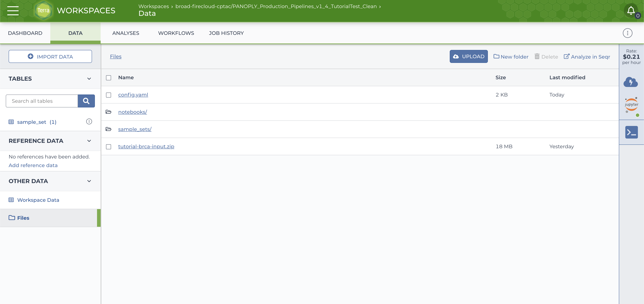The width and height of the screenshot is (644, 304).
Task: Switch to the WORKFLOWS tab
Action: (x=176, y=33)
